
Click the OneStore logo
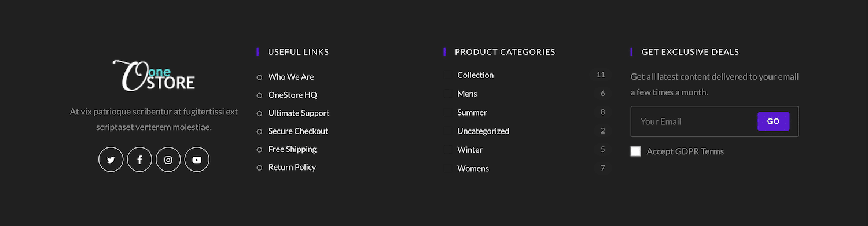point(154,76)
